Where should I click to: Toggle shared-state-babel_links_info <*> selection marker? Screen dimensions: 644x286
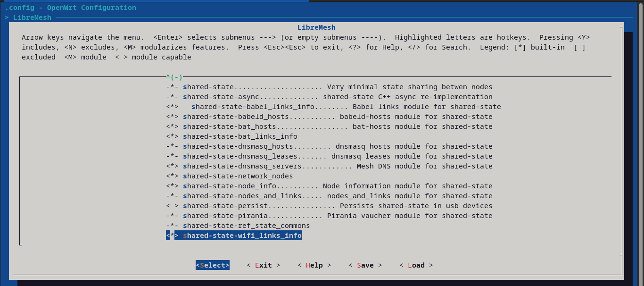172,107
